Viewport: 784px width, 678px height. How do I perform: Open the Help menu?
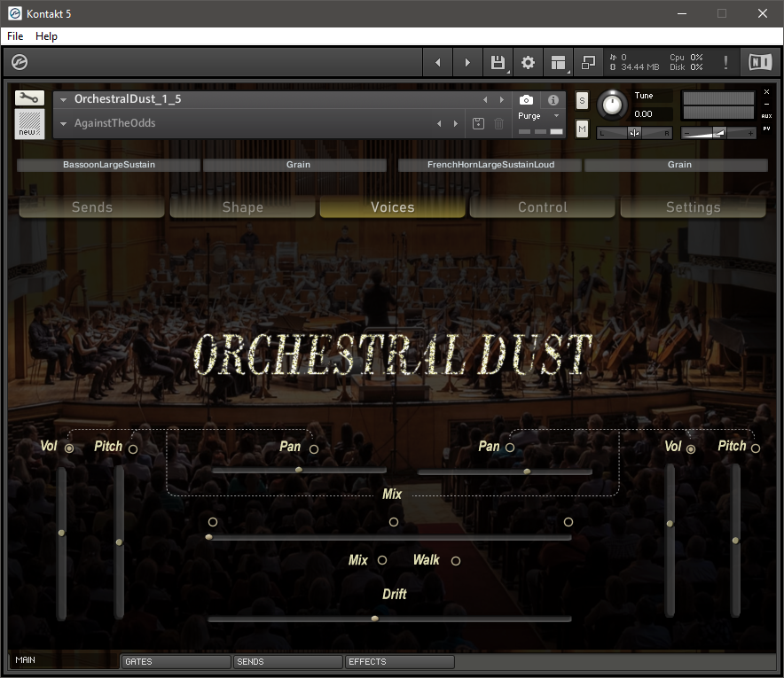point(46,36)
